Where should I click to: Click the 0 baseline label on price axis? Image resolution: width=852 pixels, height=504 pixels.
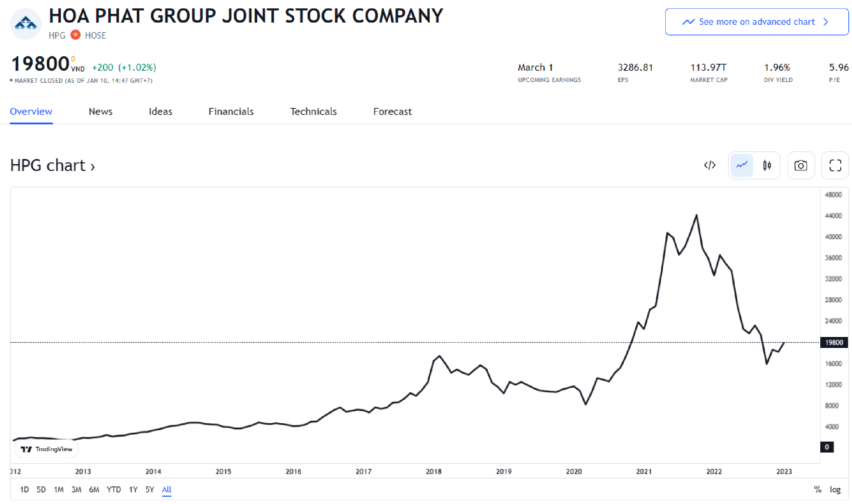click(x=827, y=447)
